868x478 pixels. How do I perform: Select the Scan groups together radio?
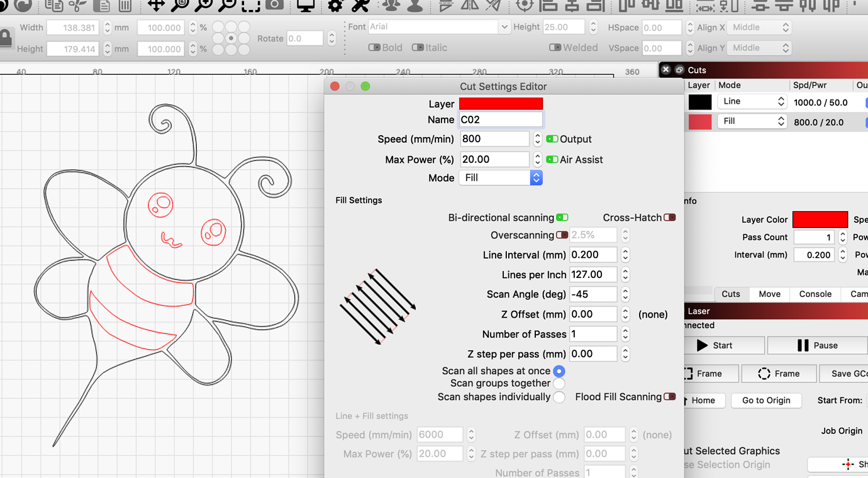[x=559, y=384]
